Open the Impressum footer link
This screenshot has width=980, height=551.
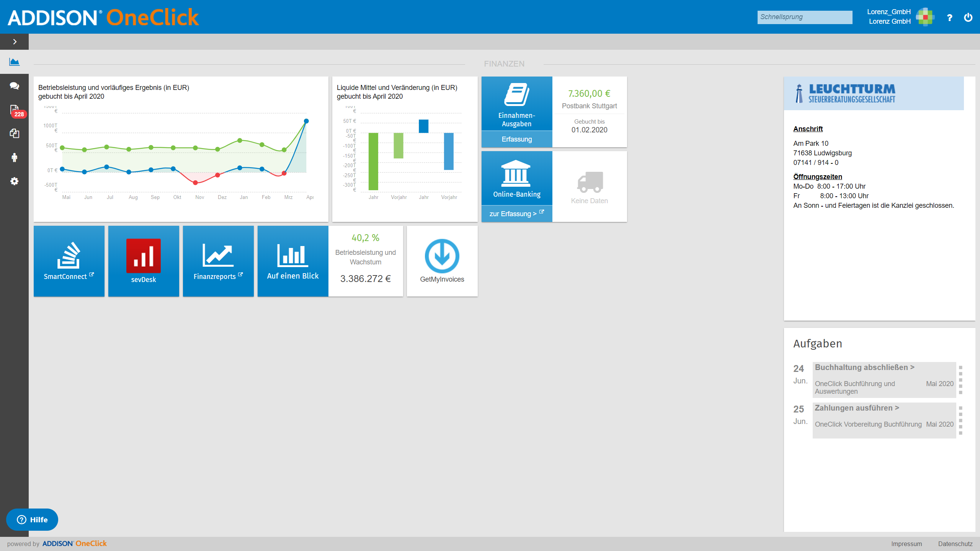click(x=906, y=544)
